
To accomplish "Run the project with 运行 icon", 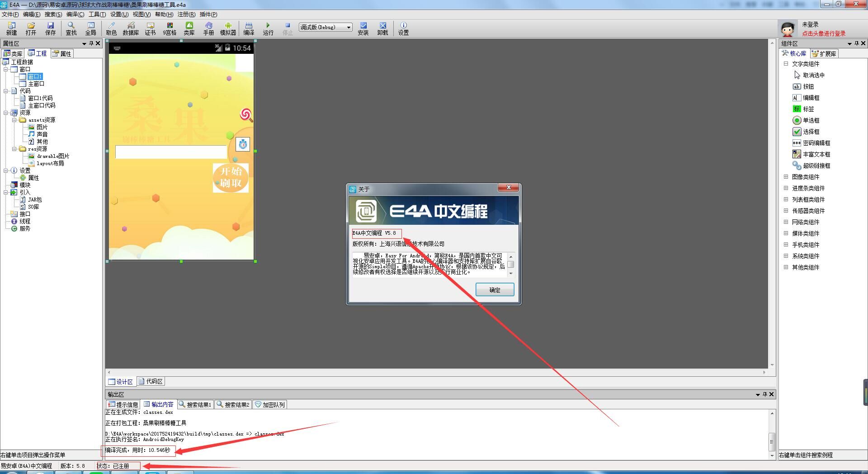I will [x=268, y=28].
